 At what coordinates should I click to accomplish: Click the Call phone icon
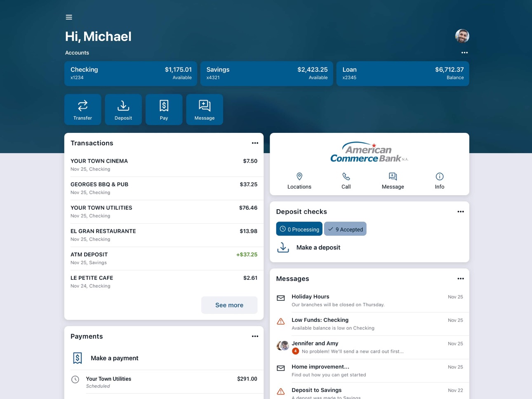[346, 177]
